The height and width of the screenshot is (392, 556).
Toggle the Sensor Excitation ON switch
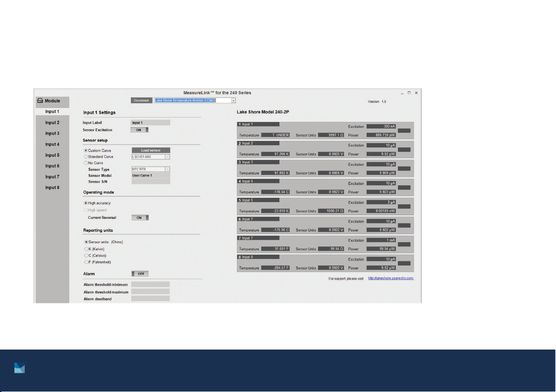pos(139,130)
